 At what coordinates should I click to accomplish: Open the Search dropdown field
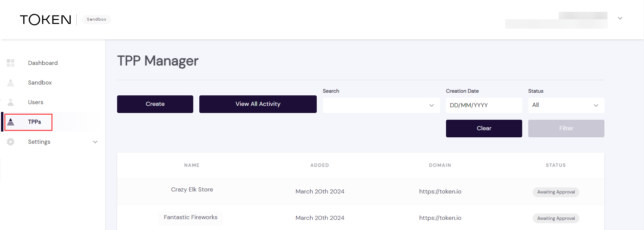tap(381, 105)
